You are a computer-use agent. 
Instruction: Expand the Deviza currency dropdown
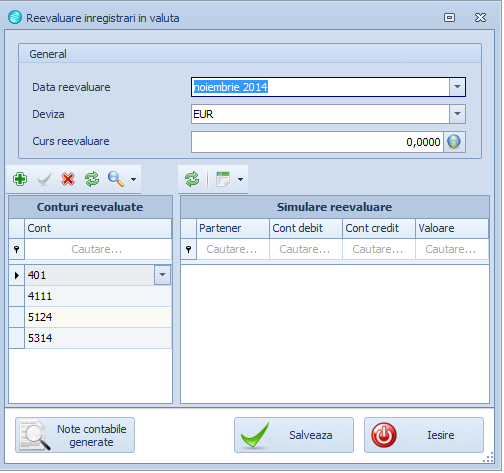coord(457,114)
